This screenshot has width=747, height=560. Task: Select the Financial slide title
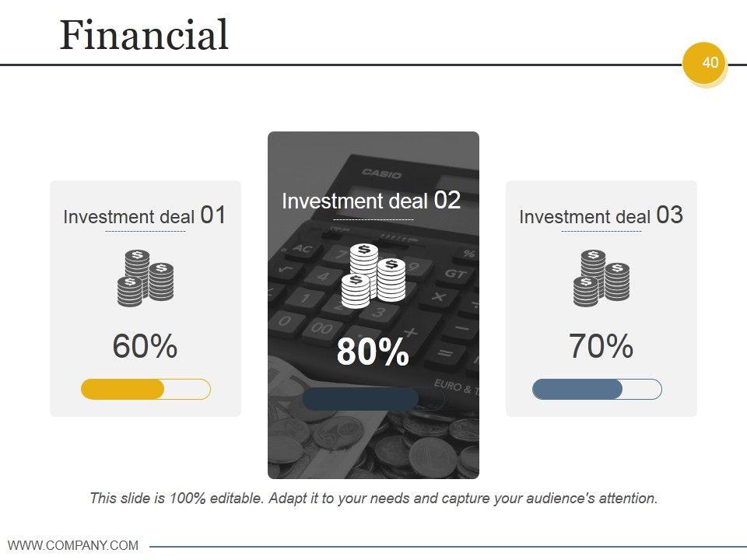pyautogui.click(x=144, y=35)
